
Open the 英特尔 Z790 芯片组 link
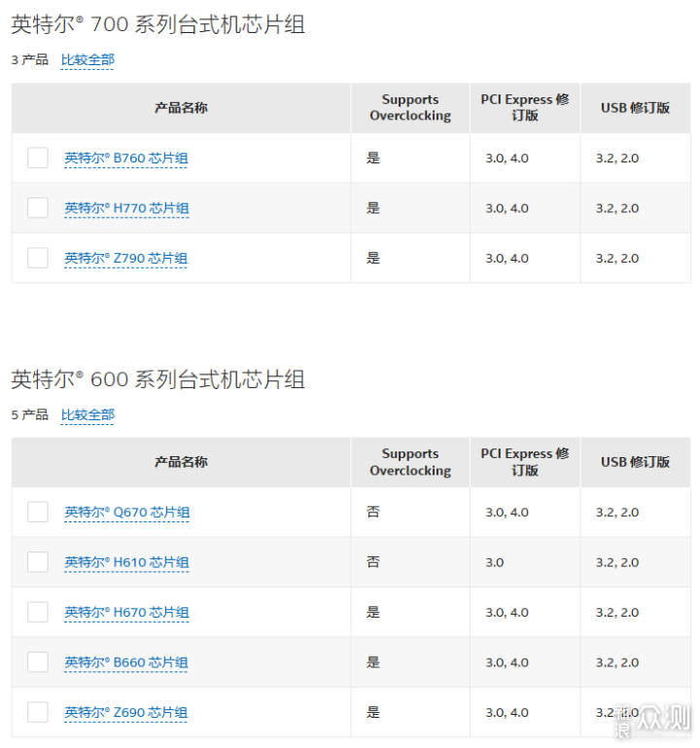pos(125,258)
